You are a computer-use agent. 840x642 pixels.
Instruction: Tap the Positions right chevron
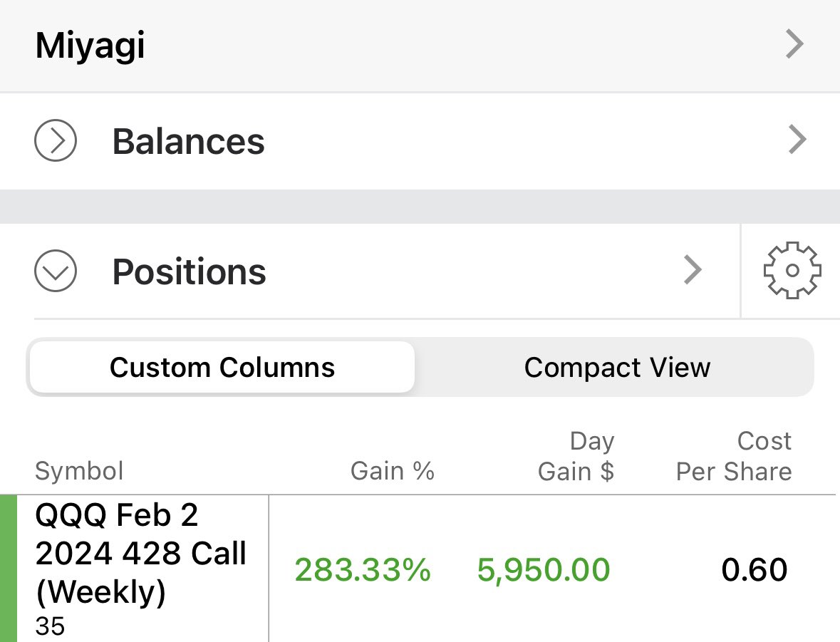click(693, 271)
